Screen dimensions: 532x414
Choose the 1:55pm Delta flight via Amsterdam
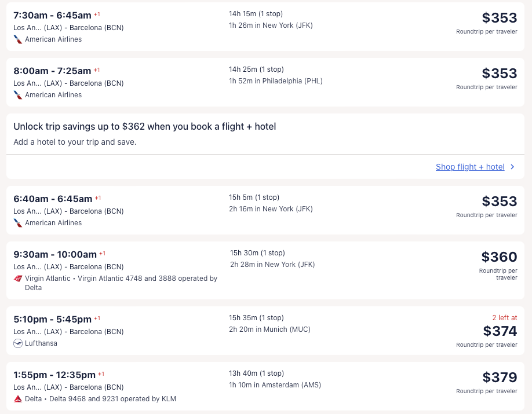[54, 375]
